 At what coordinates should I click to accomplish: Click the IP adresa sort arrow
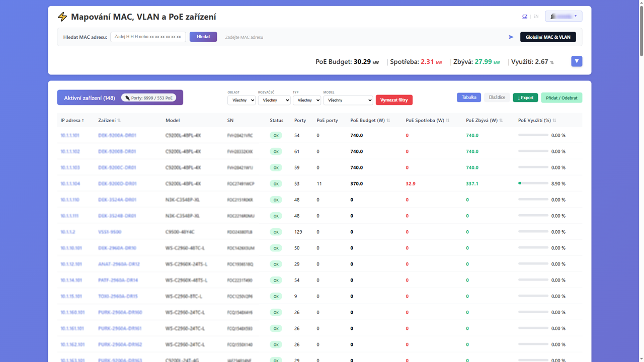[83, 121]
